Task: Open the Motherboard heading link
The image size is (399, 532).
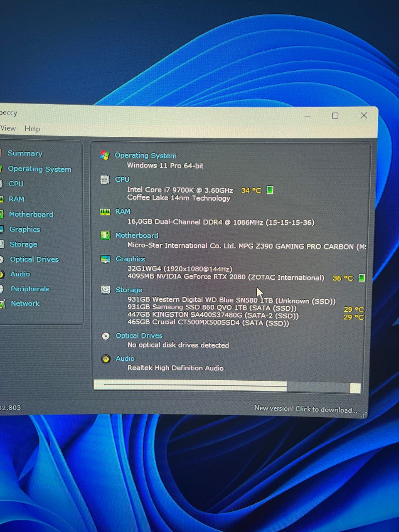Action: (137, 235)
